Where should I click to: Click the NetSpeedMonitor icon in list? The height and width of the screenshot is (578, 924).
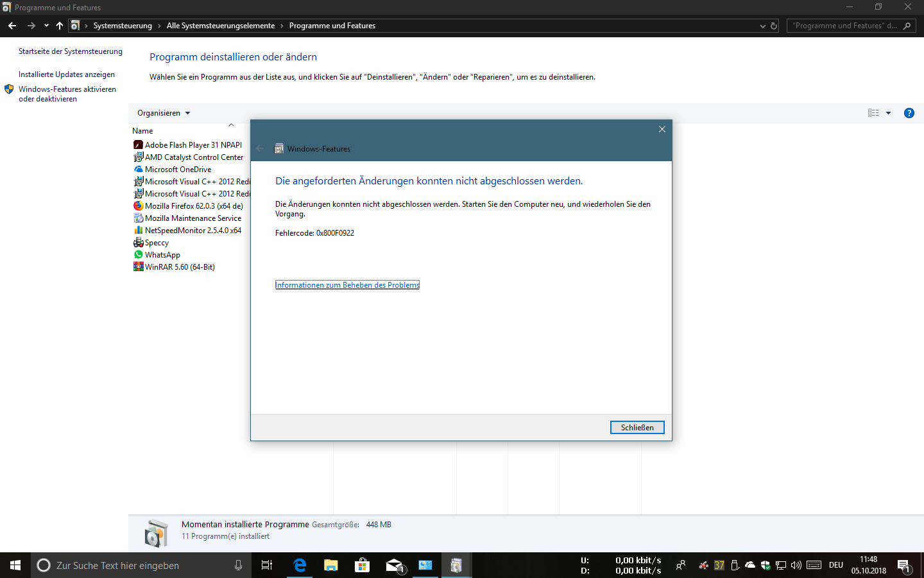pyautogui.click(x=138, y=231)
